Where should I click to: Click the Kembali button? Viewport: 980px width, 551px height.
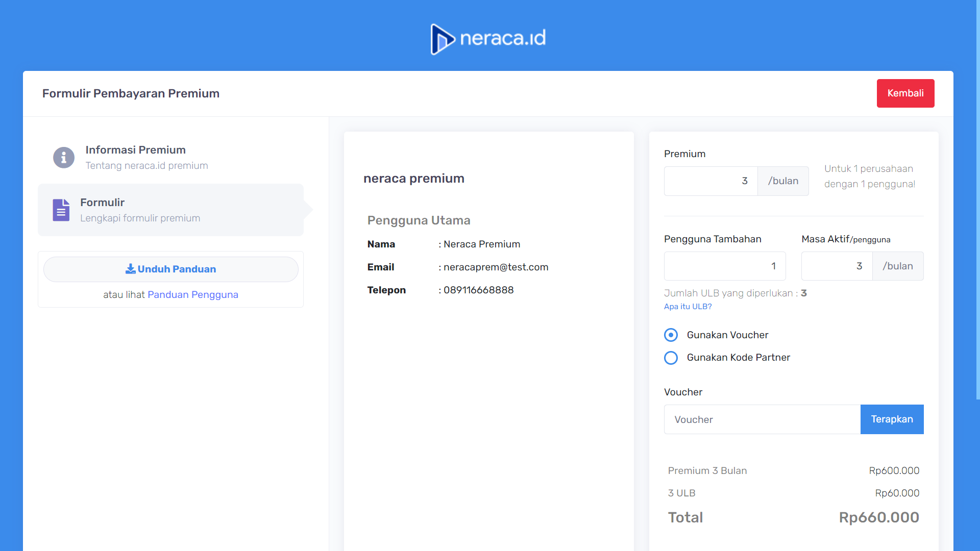[x=905, y=93]
